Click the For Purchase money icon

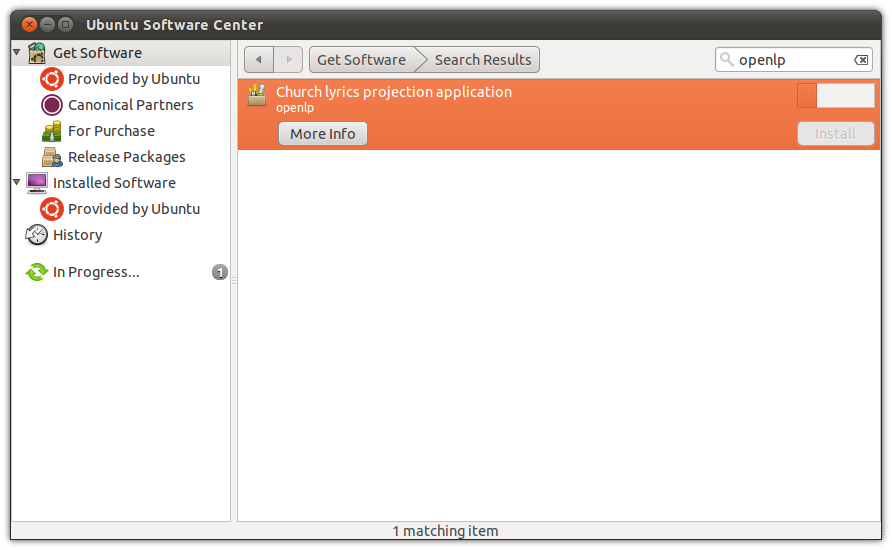[x=52, y=131]
